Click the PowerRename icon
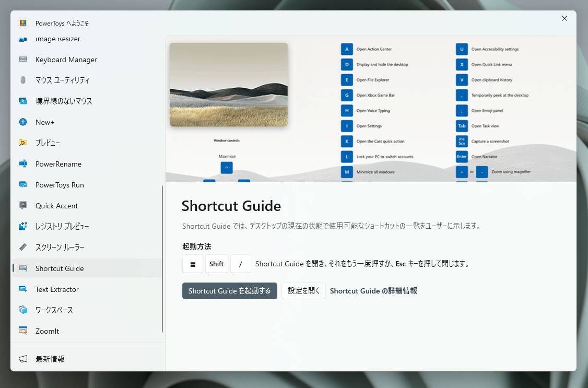 click(x=23, y=164)
